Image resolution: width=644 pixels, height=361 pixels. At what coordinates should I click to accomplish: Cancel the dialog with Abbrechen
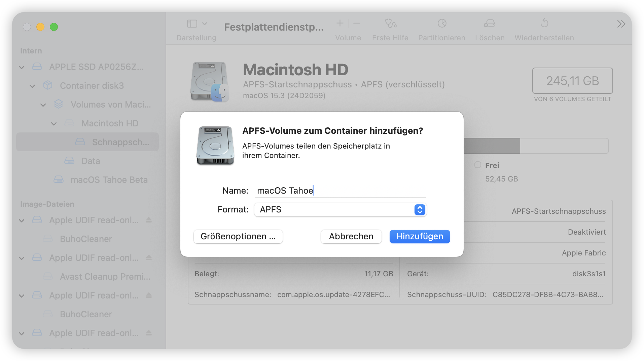click(351, 236)
